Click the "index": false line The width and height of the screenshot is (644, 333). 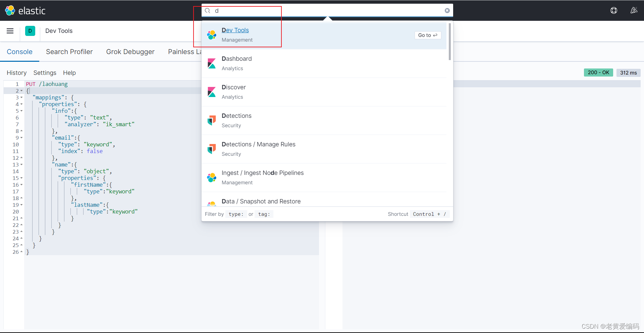point(80,151)
